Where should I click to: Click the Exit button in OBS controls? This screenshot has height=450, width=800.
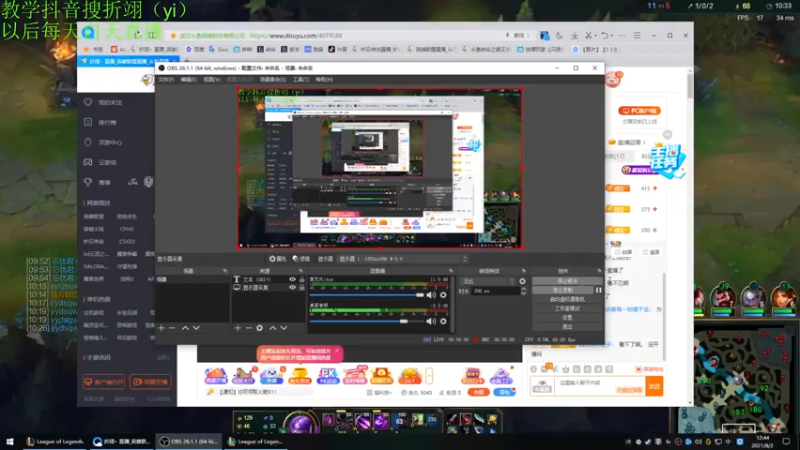567,327
